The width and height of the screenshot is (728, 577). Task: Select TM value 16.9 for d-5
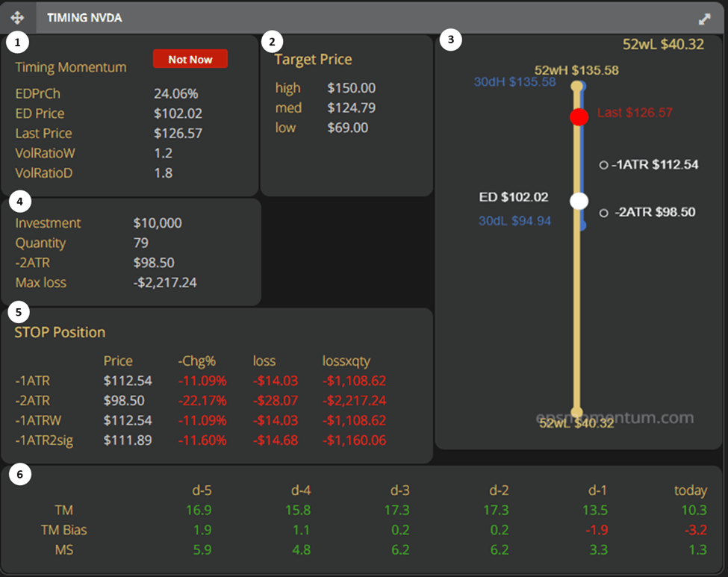click(x=199, y=510)
